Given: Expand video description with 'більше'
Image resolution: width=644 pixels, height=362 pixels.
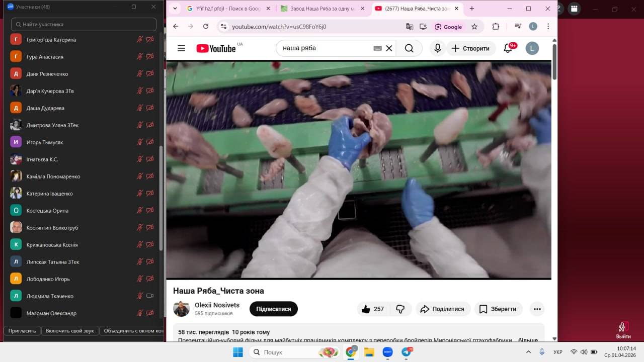Looking at the screenshot, I should pos(528,340).
